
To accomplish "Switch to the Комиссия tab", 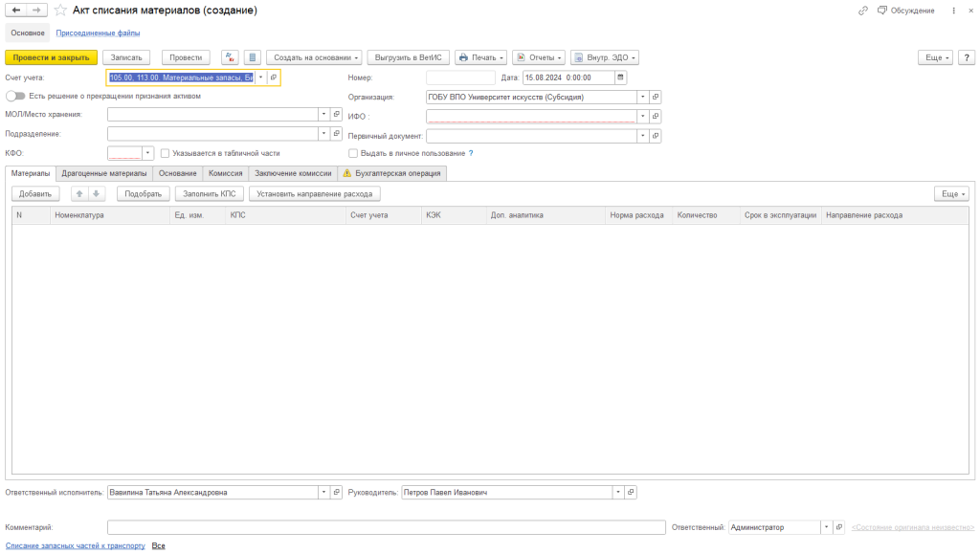I will click(225, 173).
